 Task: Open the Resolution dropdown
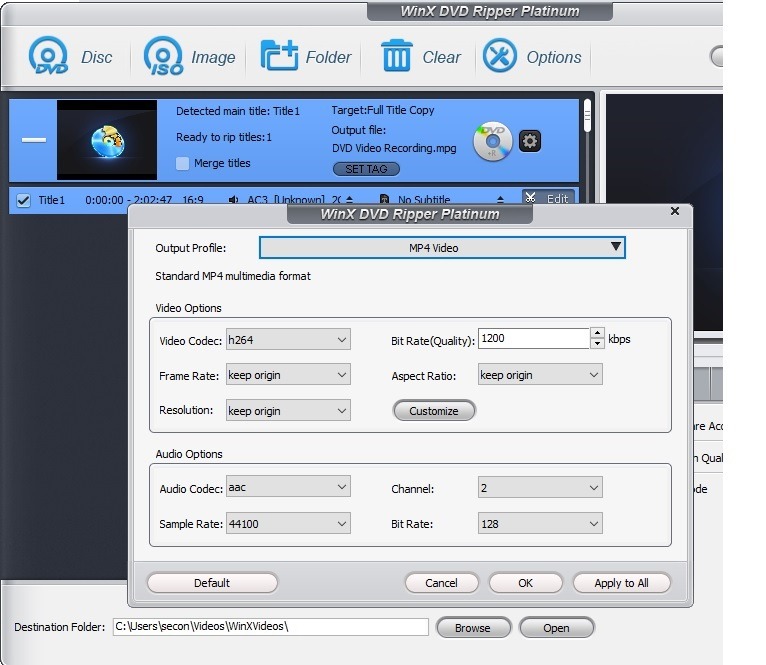tap(288, 410)
